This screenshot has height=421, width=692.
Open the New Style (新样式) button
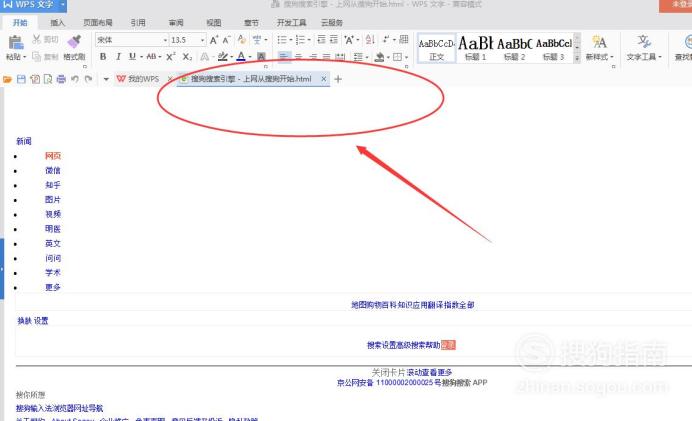coord(599,48)
